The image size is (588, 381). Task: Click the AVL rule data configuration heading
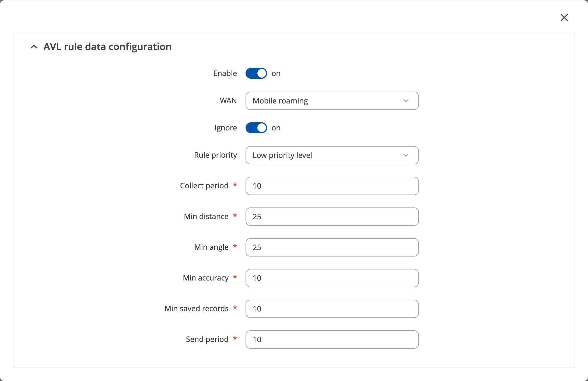tap(107, 47)
